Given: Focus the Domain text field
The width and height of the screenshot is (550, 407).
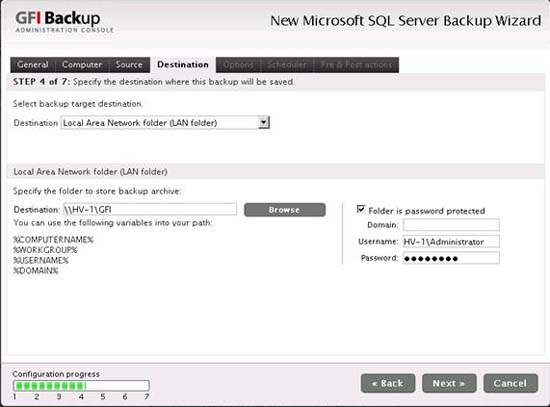Looking at the screenshot, I should [451, 225].
